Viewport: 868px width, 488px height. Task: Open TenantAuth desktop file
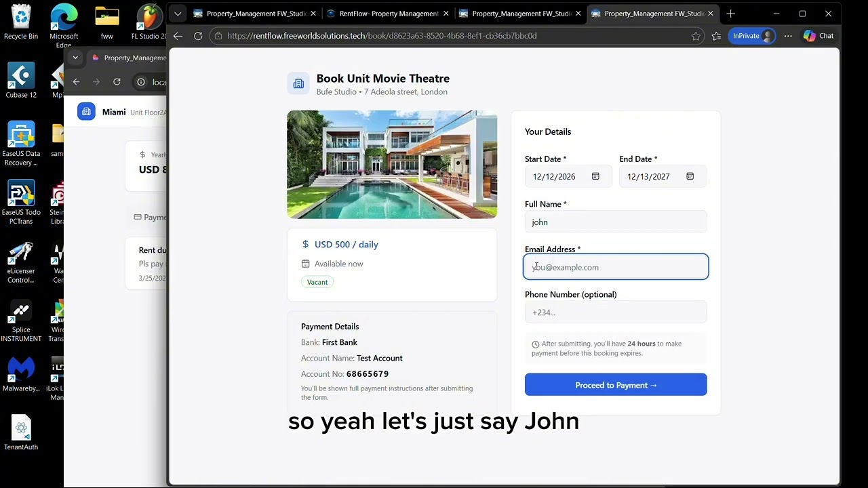21,433
